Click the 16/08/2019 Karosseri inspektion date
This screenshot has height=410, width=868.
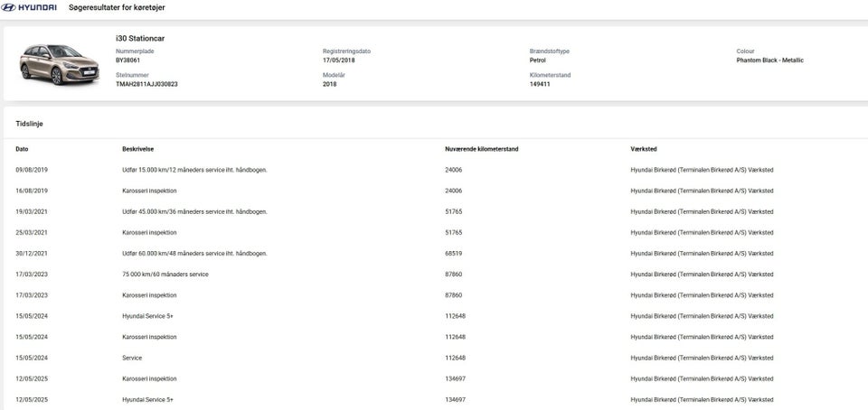(x=32, y=191)
